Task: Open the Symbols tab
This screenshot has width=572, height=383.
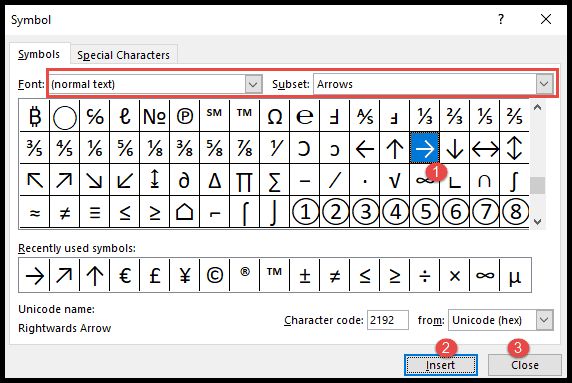Action: click(x=39, y=54)
